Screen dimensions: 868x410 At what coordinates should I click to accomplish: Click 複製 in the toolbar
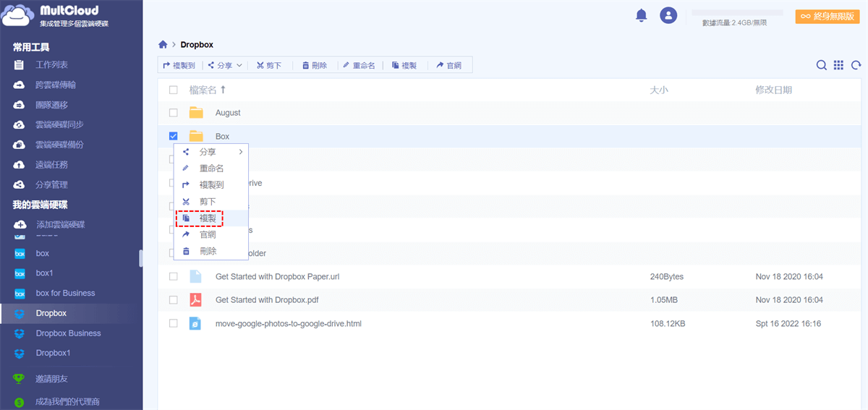404,65
